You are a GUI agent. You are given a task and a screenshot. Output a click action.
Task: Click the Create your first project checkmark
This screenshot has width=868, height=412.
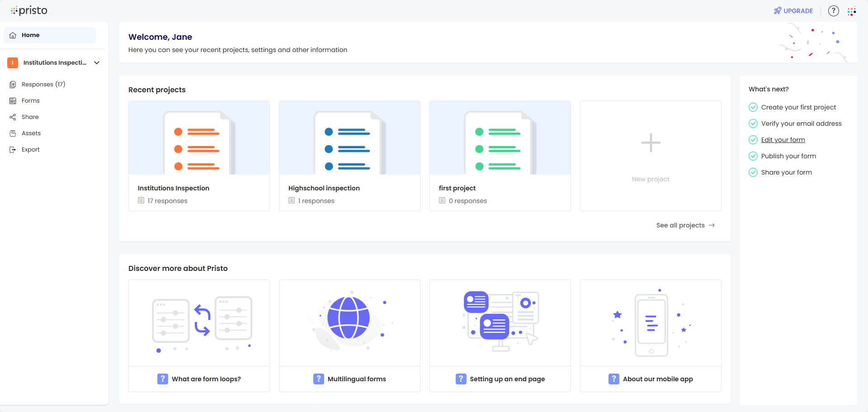click(753, 107)
